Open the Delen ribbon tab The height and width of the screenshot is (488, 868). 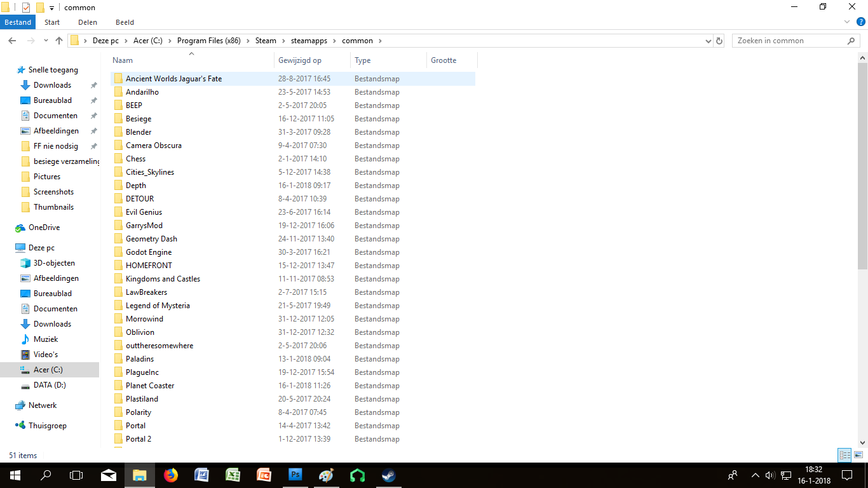point(87,22)
